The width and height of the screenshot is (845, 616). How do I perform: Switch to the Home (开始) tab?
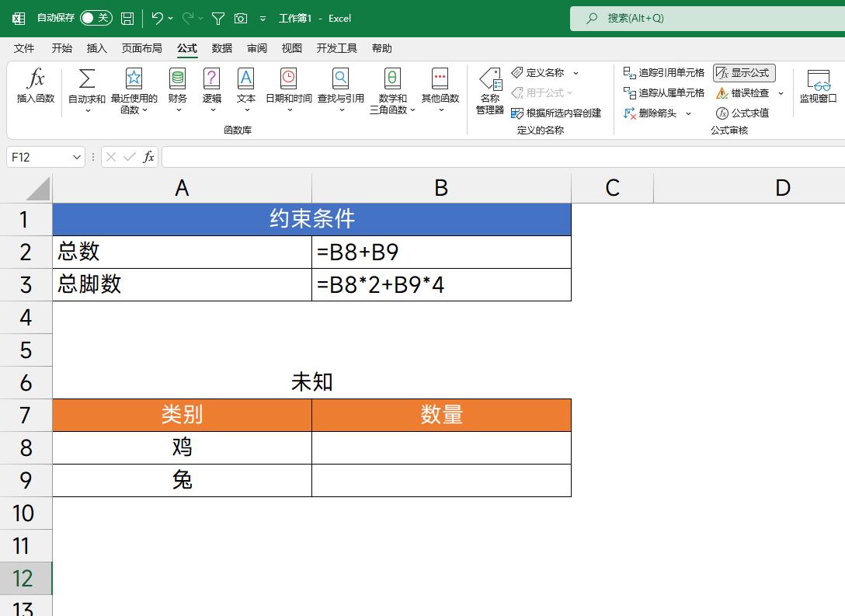pos(61,48)
